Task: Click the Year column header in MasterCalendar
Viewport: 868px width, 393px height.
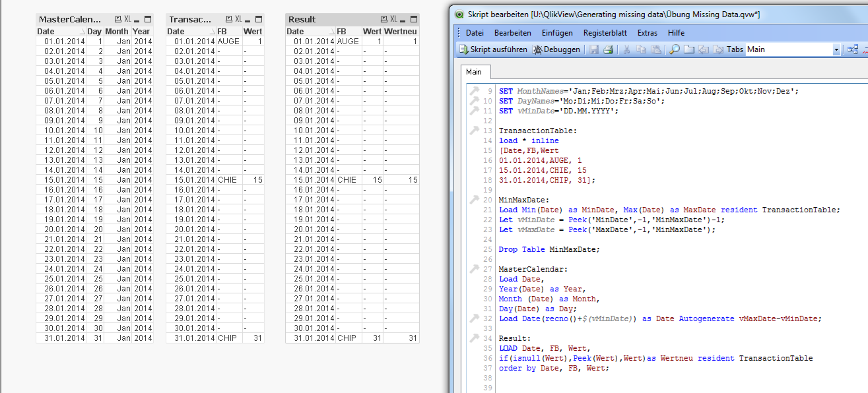Action: coord(142,31)
